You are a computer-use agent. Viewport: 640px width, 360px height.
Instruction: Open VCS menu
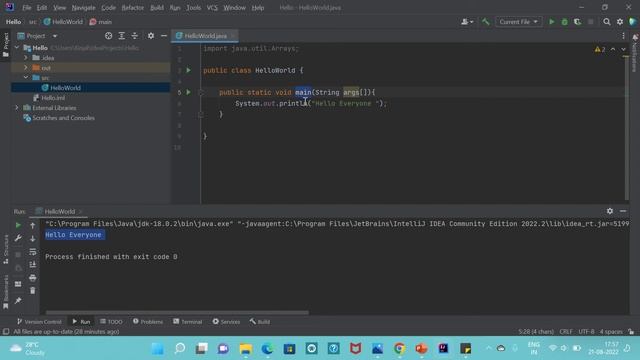coord(212,8)
